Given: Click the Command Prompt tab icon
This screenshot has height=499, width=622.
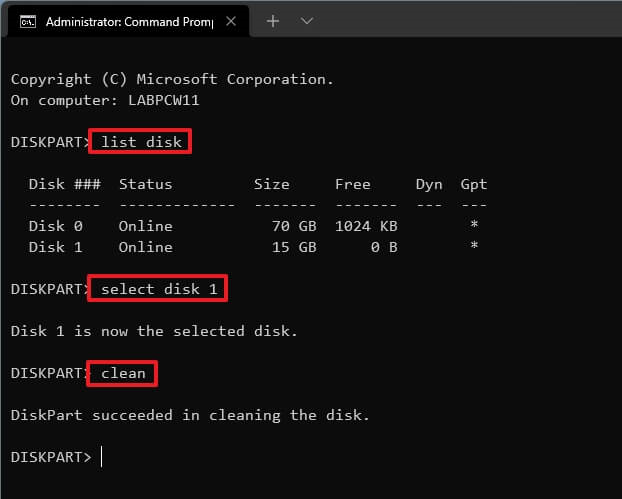Looking at the screenshot, I should click(x=27, y=20).
